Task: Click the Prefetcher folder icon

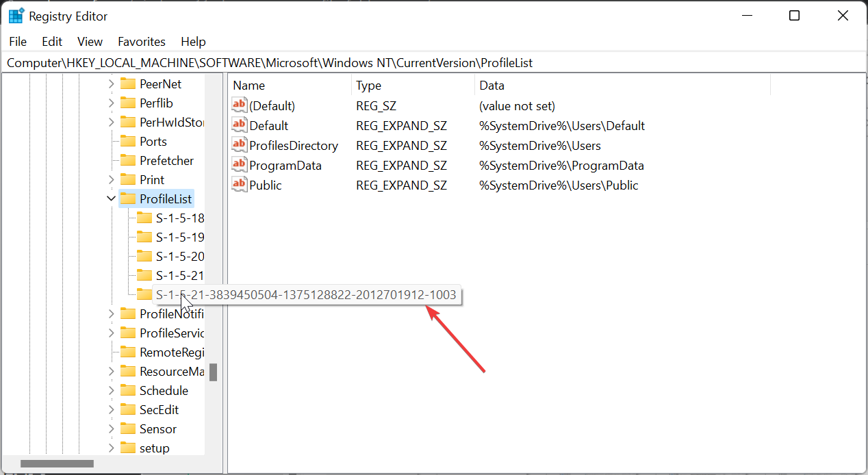Action: pos(127,160)
